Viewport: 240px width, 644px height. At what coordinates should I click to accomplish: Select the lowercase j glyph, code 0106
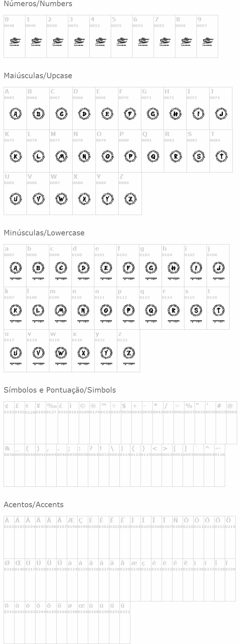tap(218, 269)
